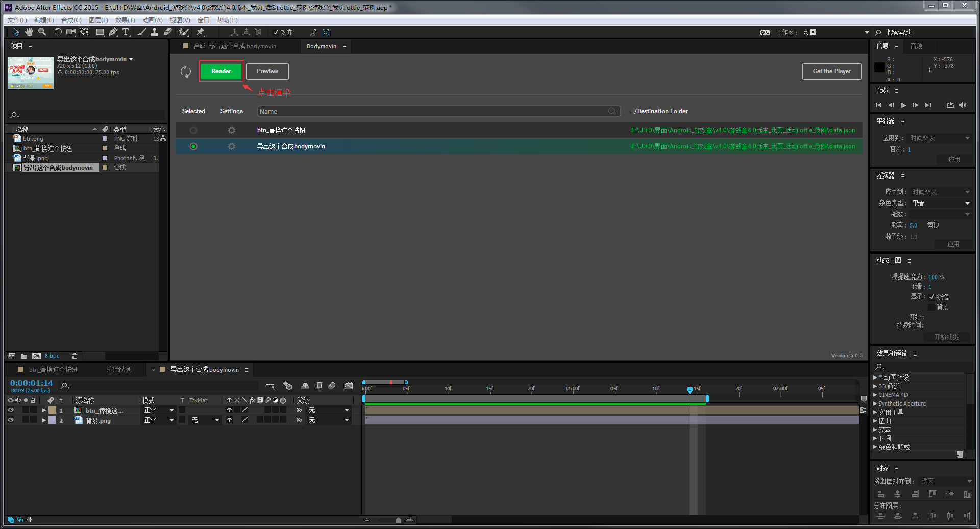Screen dimensions: 980x529
Task: Expand layer 1 btn_替换这... properties
Action: [44, 410]
